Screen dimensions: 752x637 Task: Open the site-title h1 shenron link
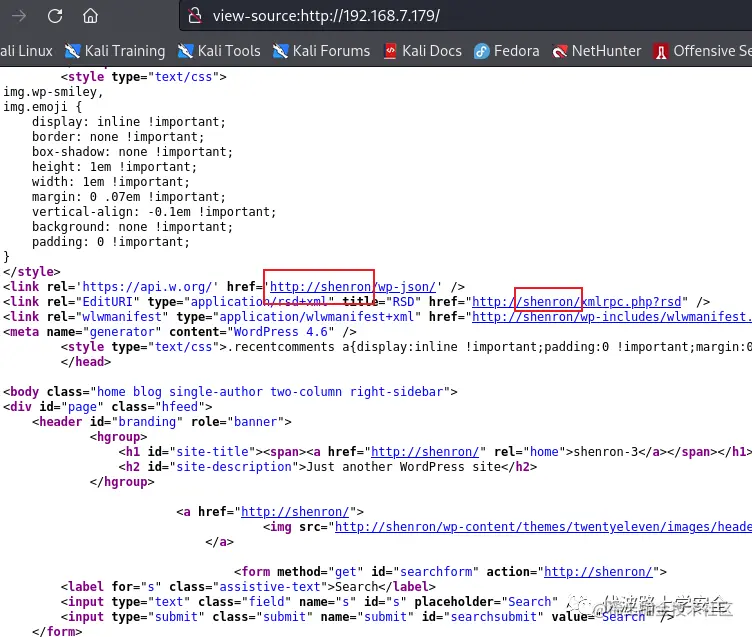[x=424, y=452]
